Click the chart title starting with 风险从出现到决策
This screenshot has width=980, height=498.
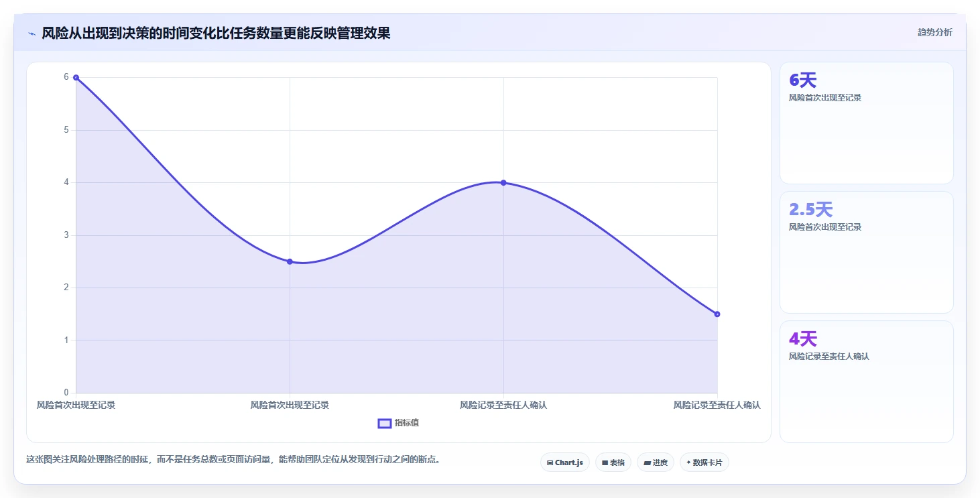tap(216, 33)
